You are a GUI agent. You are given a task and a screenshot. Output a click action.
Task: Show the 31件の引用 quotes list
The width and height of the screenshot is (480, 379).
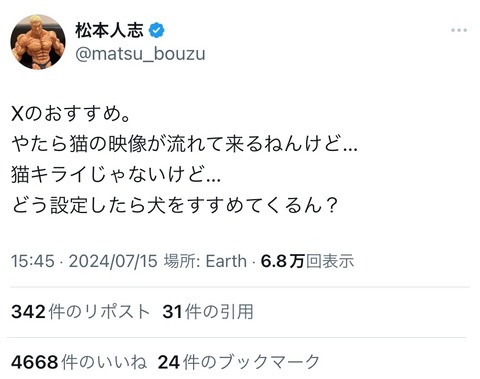(x=208, y=312)
